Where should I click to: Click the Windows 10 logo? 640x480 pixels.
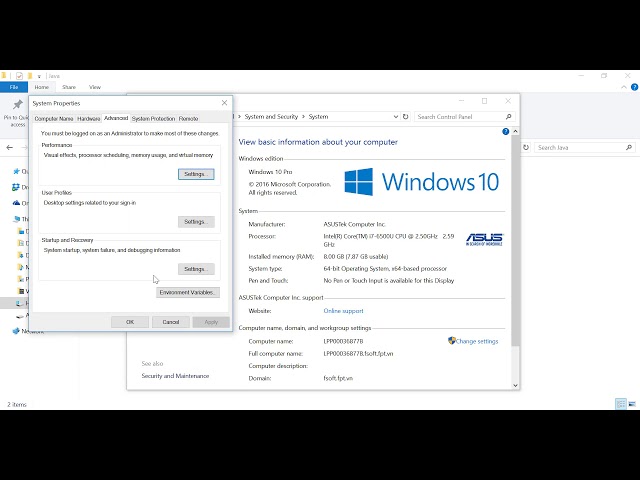(422, 182)
